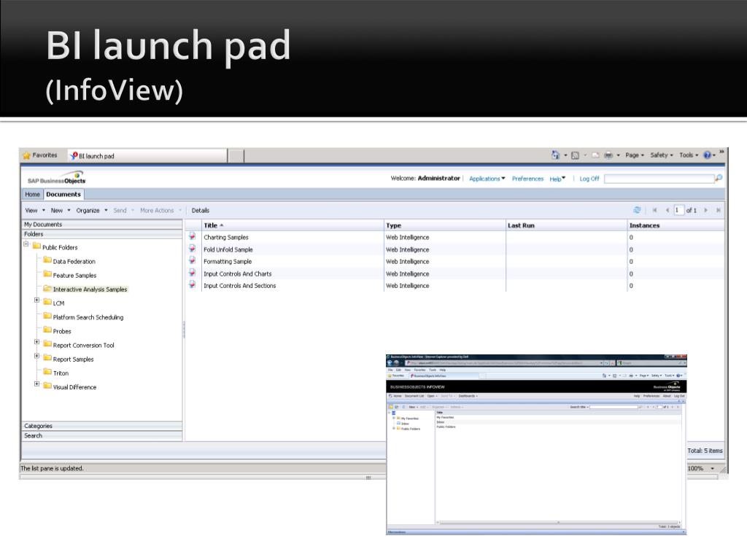Screen dimensions: 747x560
Task: Select the Probes folder
Action: [x=62, y=331]
